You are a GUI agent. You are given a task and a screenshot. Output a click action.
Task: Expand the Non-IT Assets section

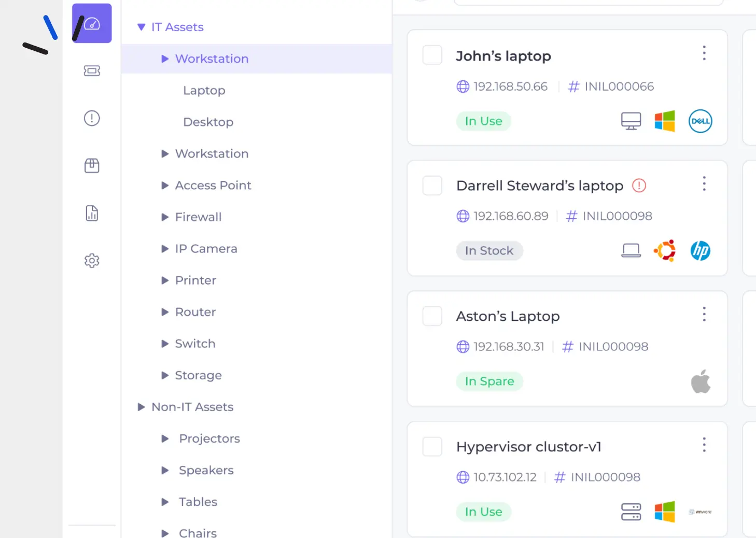coord(141,407)
